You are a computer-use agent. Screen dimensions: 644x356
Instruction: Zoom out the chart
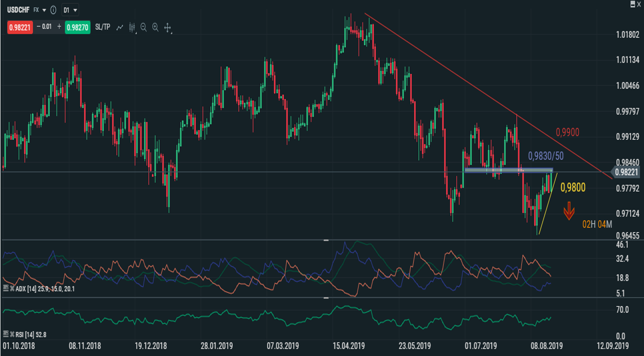143,27
